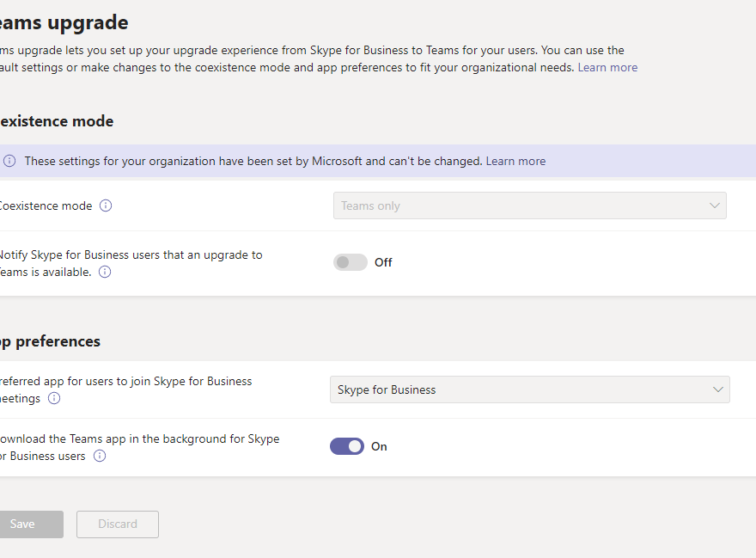Click the 'Teams upgrade' page title
756x558 pixels.
[x=64, y=22]
